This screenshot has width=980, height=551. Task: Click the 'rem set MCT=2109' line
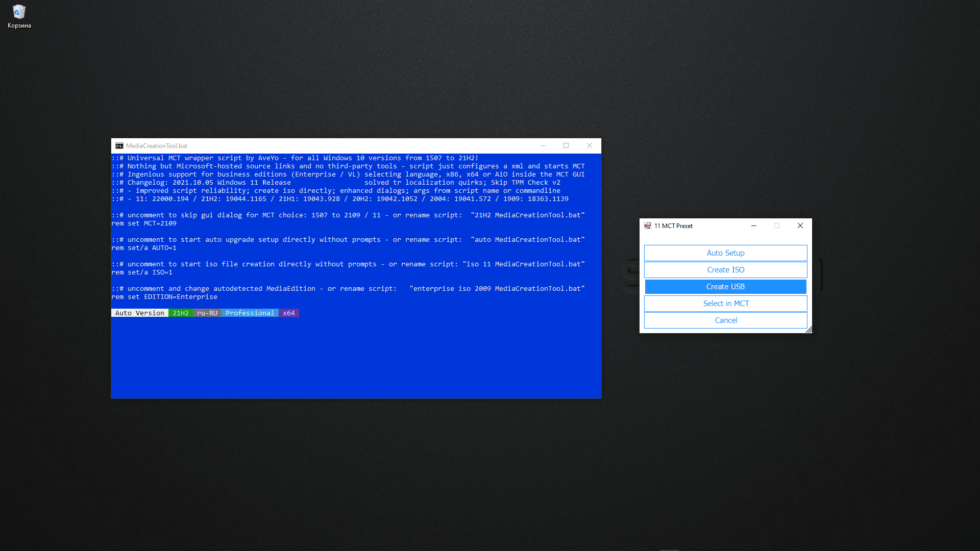tap(144, 223)
